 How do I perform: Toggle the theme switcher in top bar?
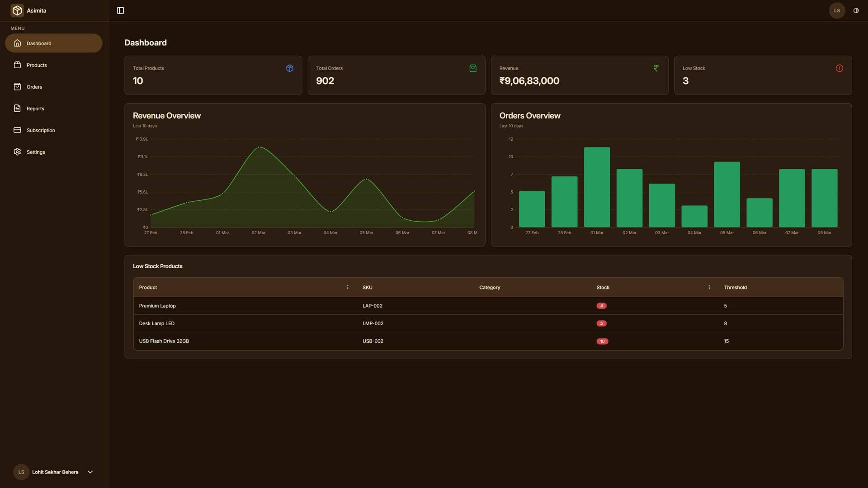pos(856,10)
